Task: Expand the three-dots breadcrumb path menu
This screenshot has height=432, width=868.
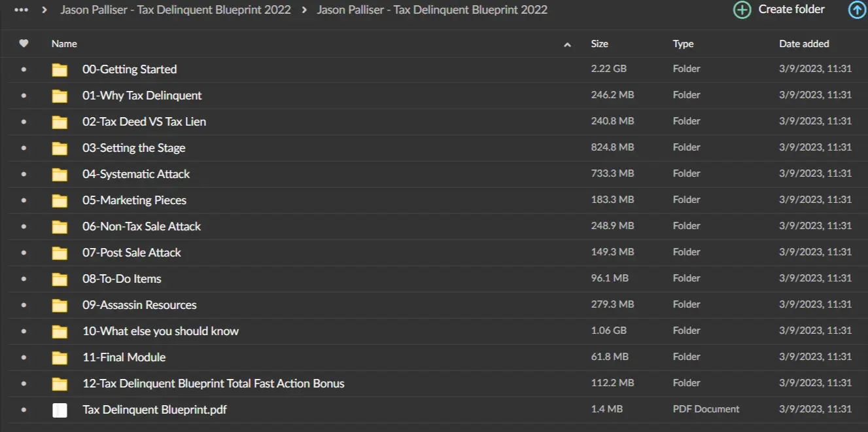Action: point(21,10)
